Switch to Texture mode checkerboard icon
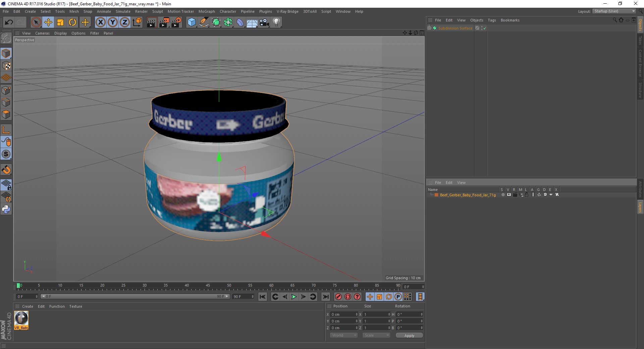 tap(6, 66)
